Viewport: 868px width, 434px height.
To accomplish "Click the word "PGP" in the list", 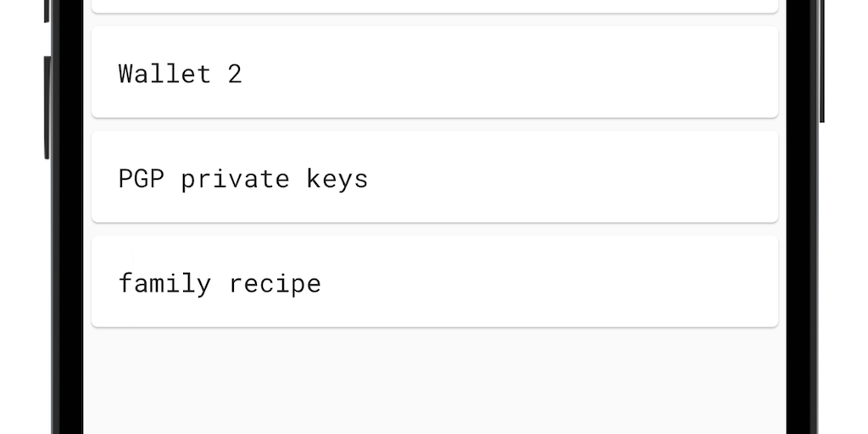I will (141, 179).
